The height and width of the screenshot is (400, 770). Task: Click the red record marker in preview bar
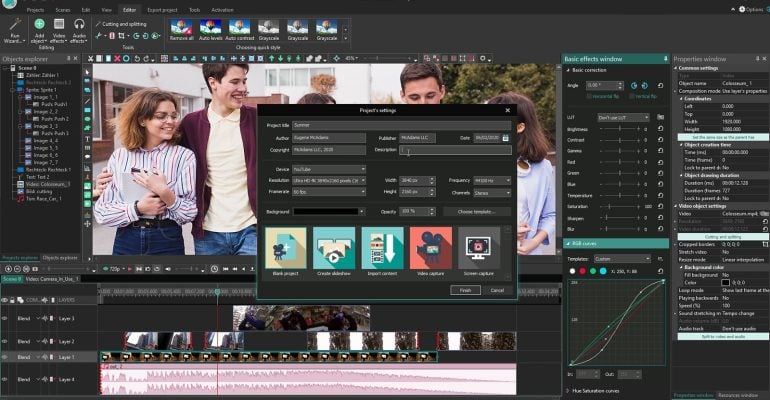click(130, 269)
